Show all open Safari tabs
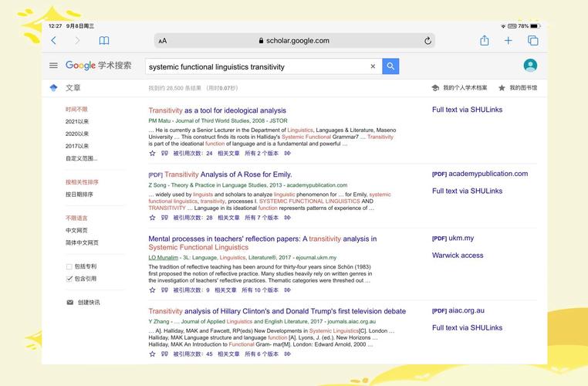This screenshot has height=386, width=588. click(x=532, y=40)
